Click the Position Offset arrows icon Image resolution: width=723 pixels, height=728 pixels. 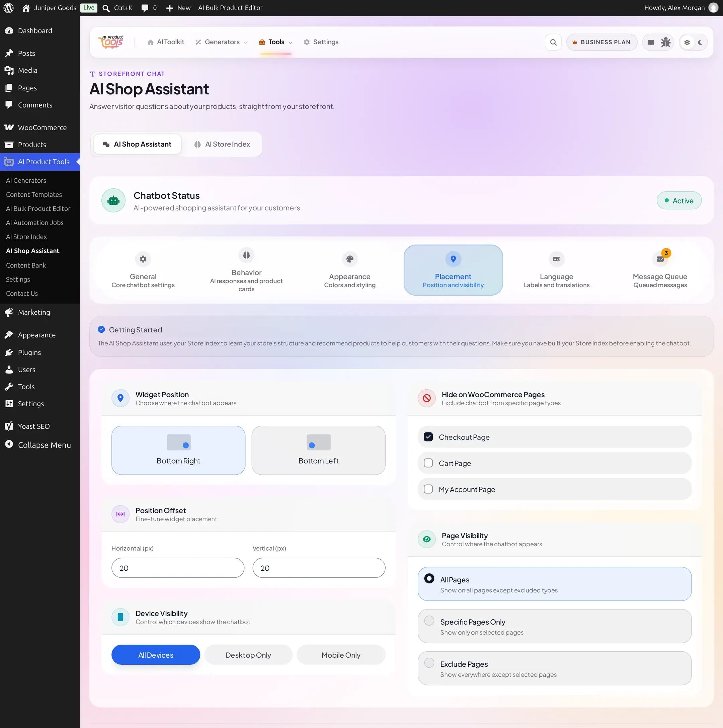point(120,514)
